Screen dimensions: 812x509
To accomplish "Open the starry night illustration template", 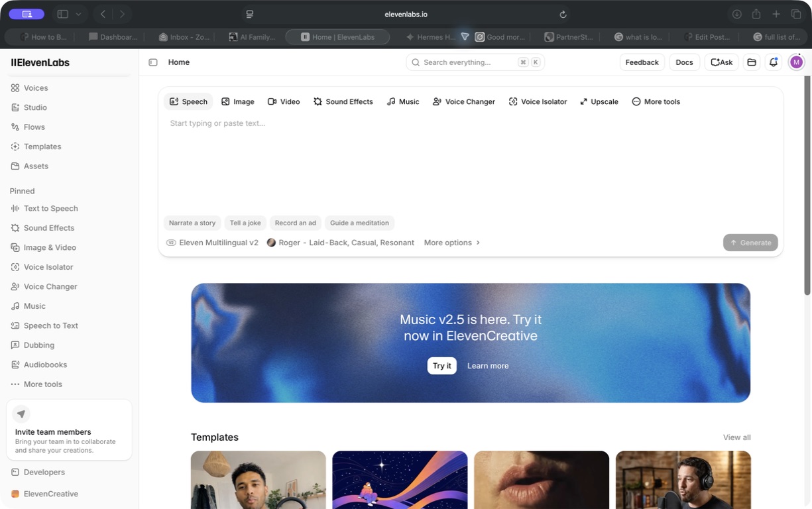I will (400, 480).
